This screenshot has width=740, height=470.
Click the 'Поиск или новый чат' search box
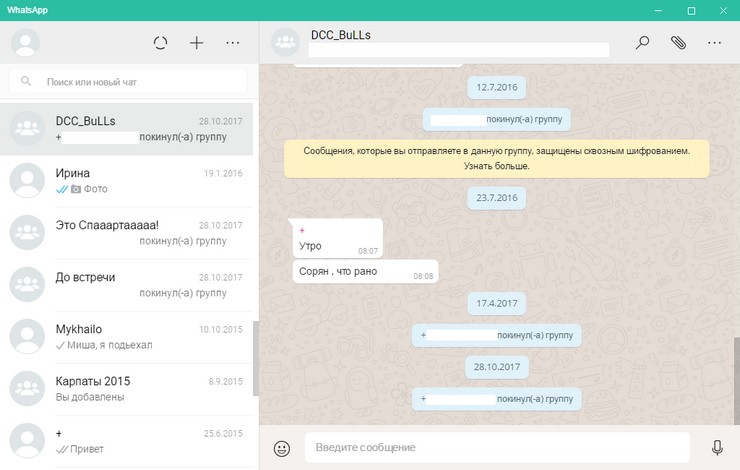[x=128, y=81]
